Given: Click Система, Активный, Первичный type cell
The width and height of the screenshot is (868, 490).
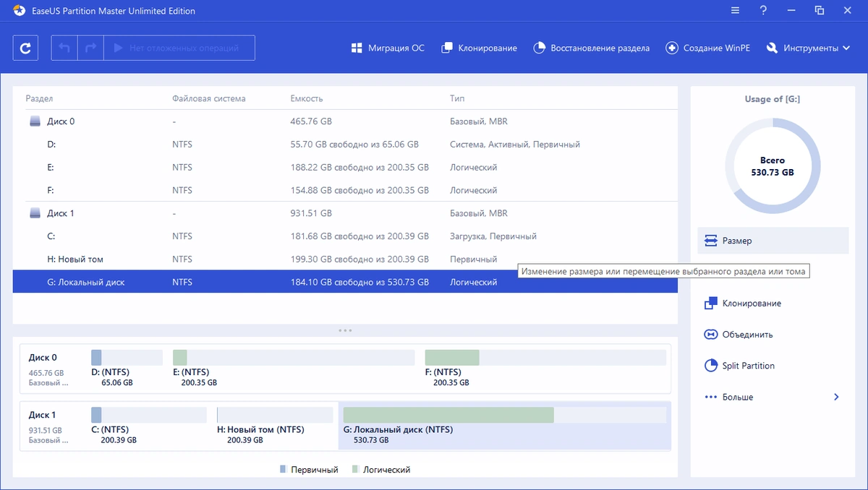Looking at the screenshot, I should (x=515, y=145).
